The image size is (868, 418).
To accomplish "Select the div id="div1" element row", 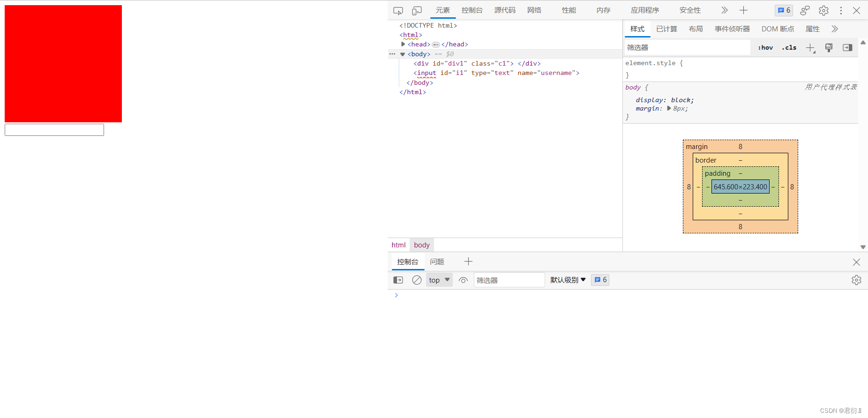I will click(477, 63).
